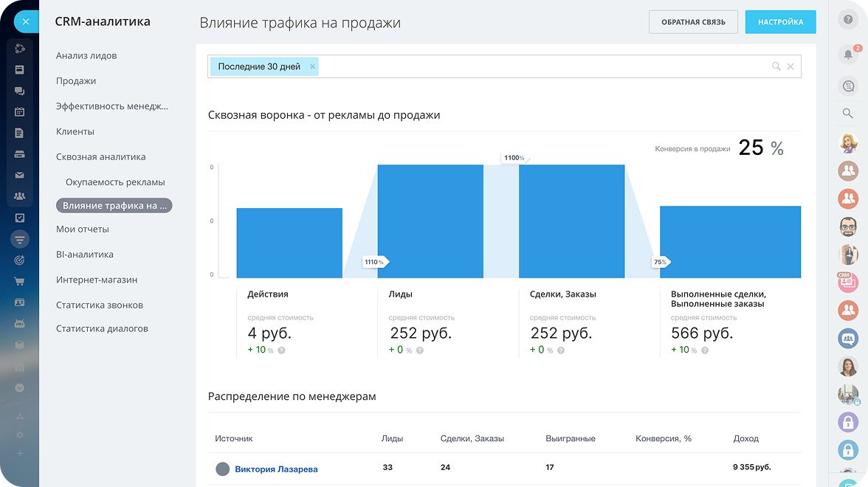868x487 pixels.
Task: Click help icon beside Действия percentage
Action: 281,350
